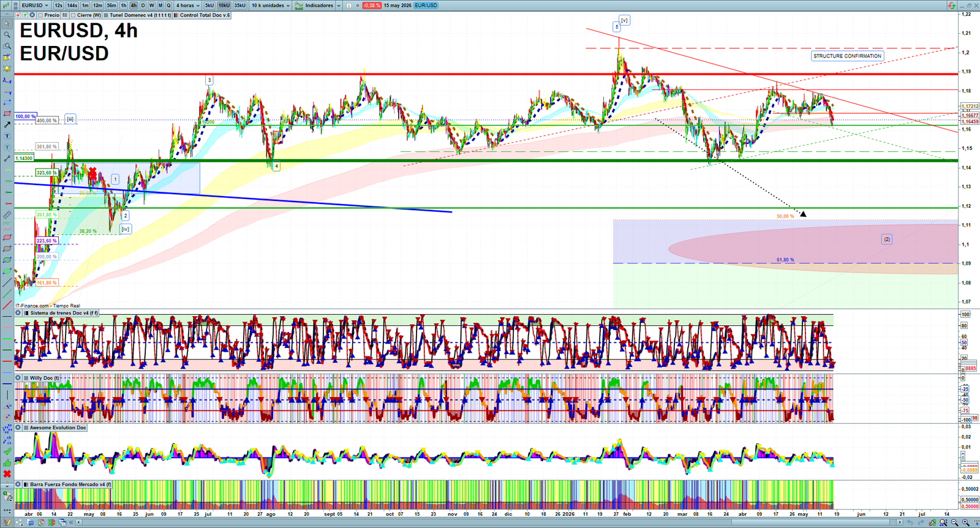Click the chart style candlestick icon top-left
Screen dimensions: 980x528
pos(6,6)
